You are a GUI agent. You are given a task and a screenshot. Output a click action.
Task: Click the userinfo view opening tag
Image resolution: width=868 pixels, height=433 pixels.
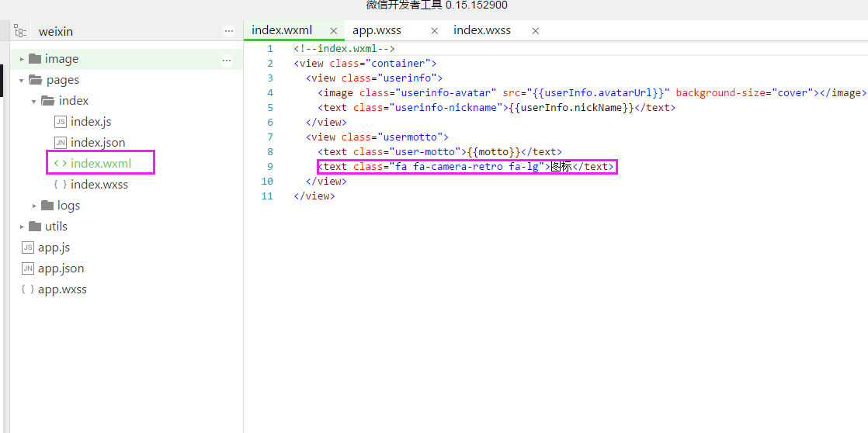373,78
